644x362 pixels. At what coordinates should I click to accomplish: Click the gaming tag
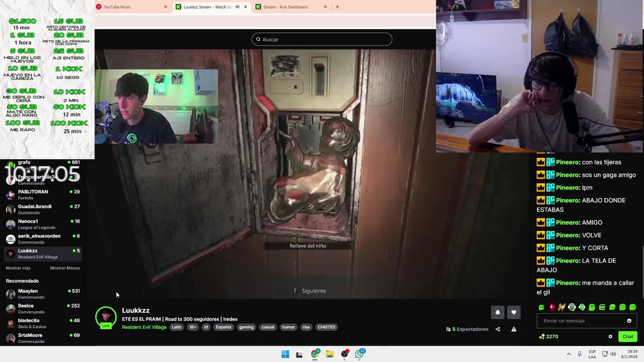(247, 327)
